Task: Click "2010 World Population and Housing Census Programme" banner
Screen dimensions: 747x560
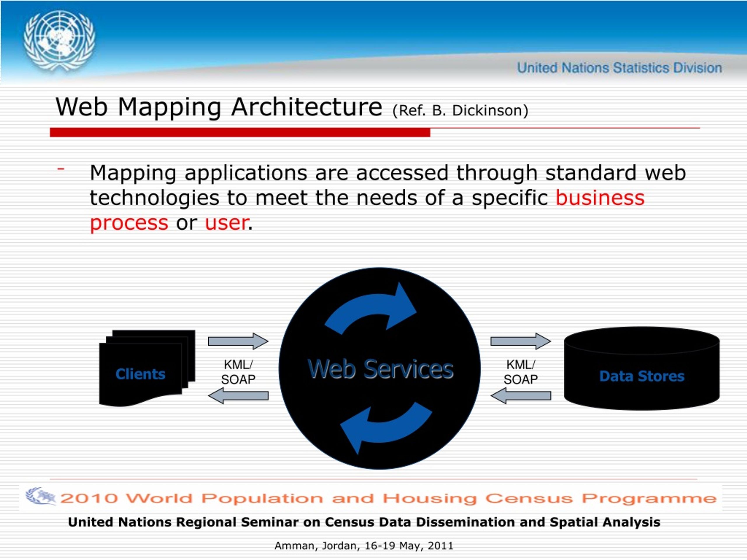Action: tap(388, 498)
